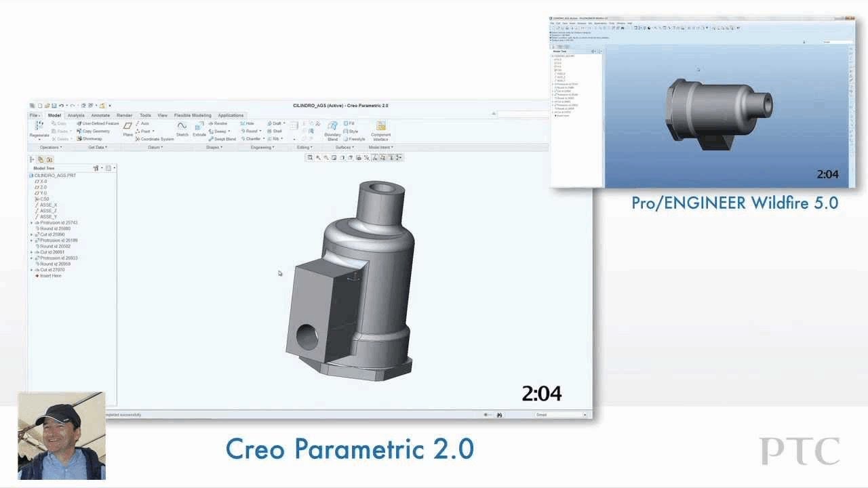This screenshot has height=488, width=868.
Task: Click Copy Geometry in Get Data
Action: 94,131
